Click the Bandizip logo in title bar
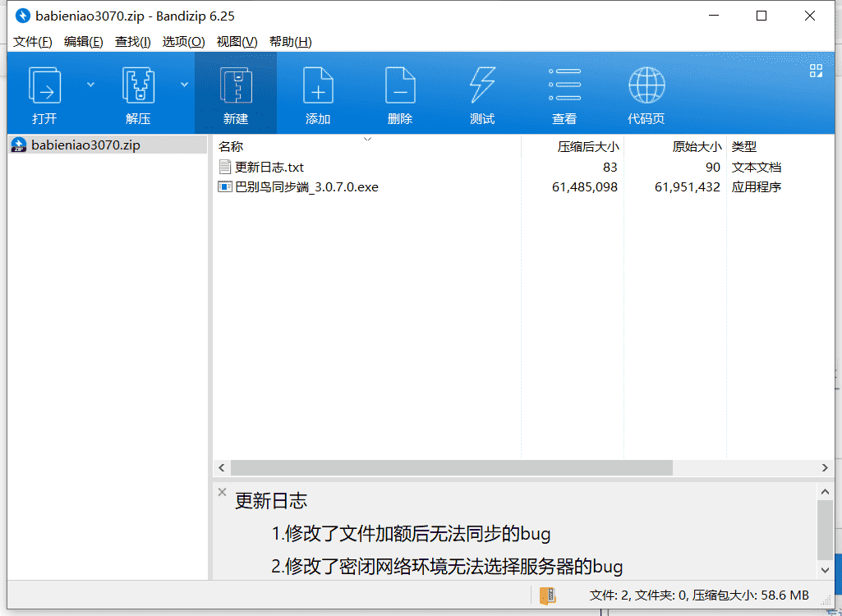 pyautogui.click(x=22, y=16)
